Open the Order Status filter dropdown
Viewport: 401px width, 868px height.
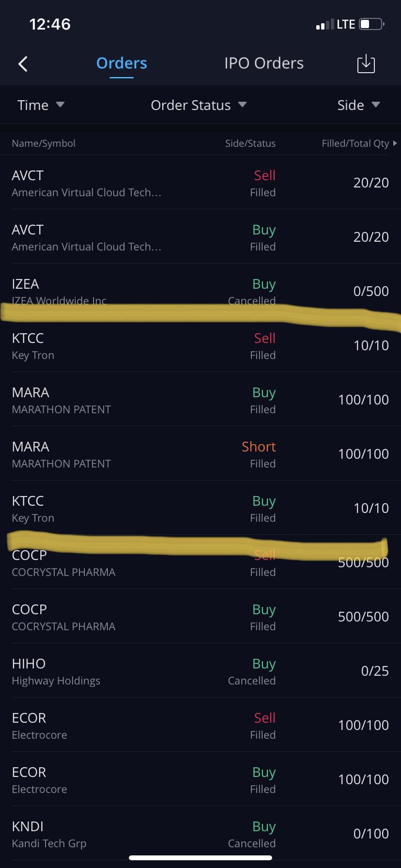(199, 105)
